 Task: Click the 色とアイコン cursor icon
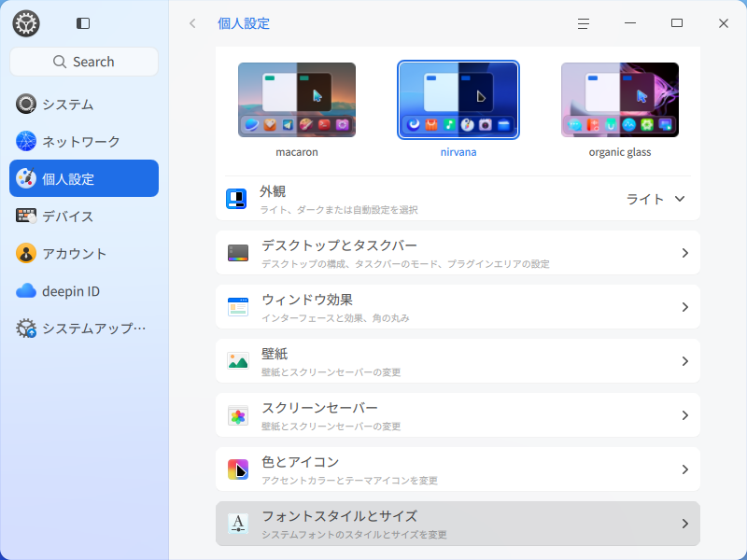[238, 469]
